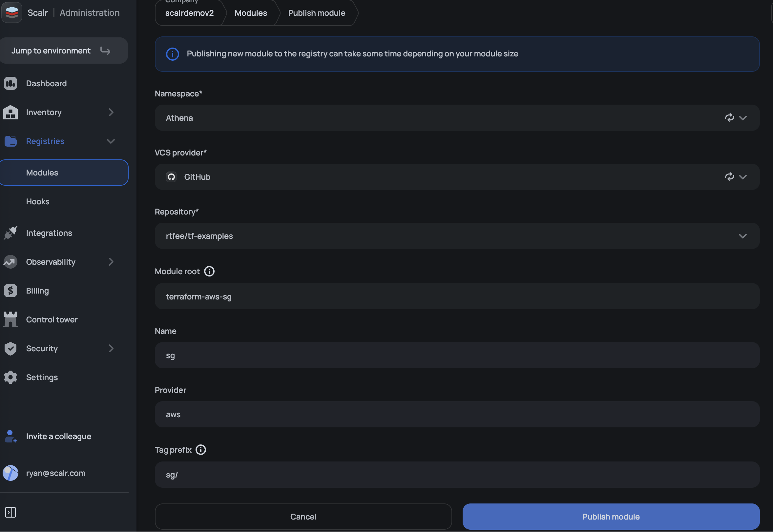Image resolution: width=773 pixels, height=532 pixels.
Task: Collapse the sidebar panel
Action: [10, 512]
